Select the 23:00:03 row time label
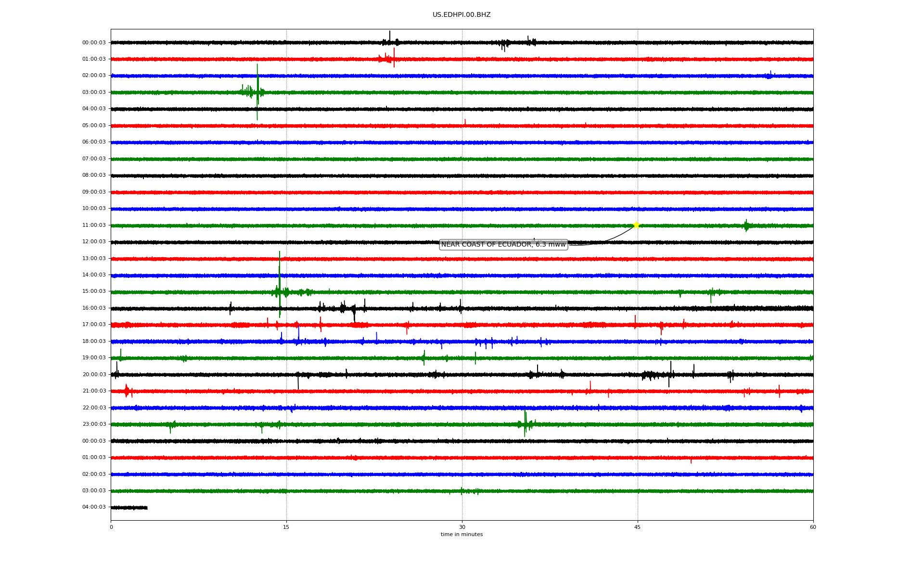Image resolution: width=924 pixels, height=578 pixels. tap(94, 424)
